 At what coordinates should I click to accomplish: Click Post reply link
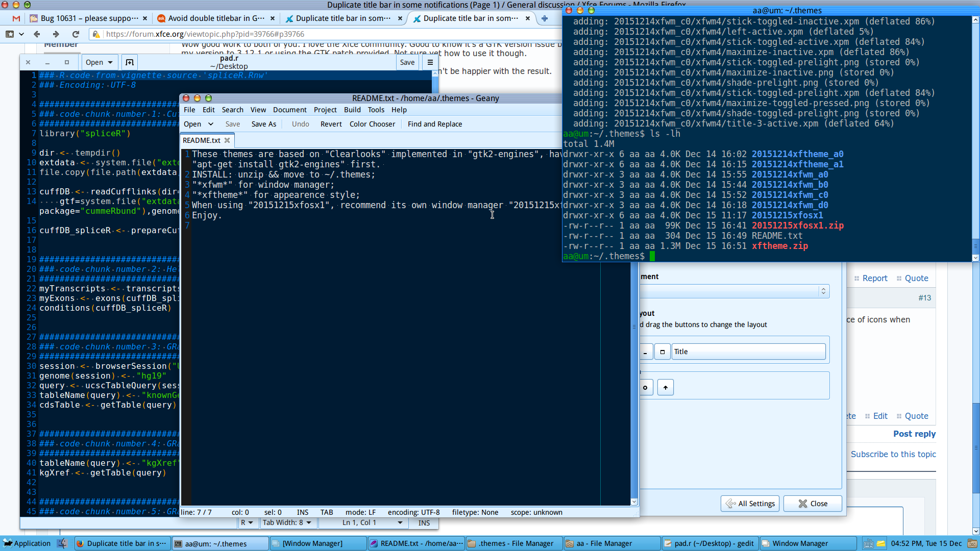point(914,434)
